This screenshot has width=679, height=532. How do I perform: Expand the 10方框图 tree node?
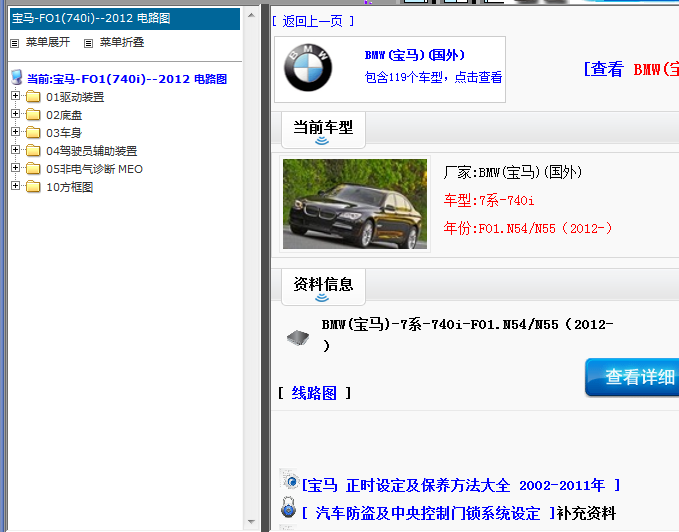(x=16, y=186)
